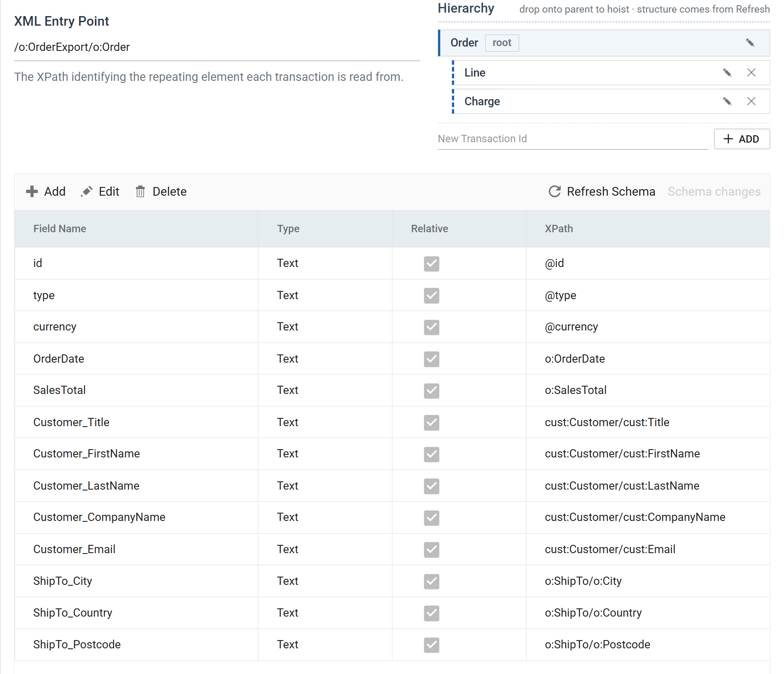784x674 pixels.
Task: Toggle the Relative checkbox for the currency field
Action: (x=432, y=327)
